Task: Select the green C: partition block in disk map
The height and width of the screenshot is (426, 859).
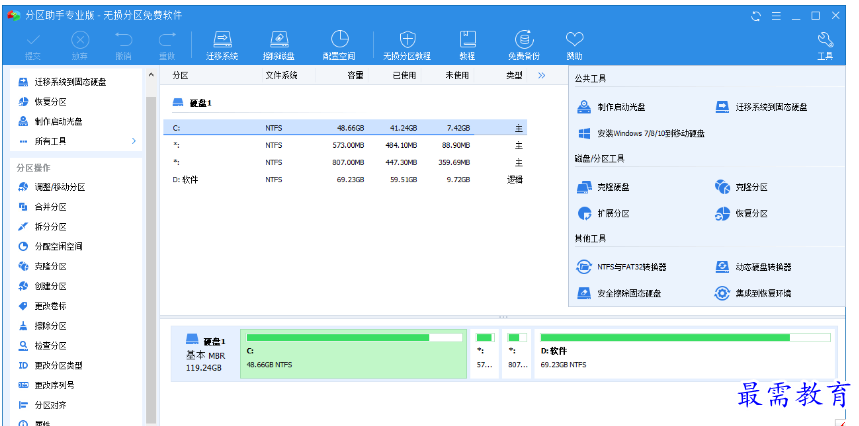Action: pos(354,355)
